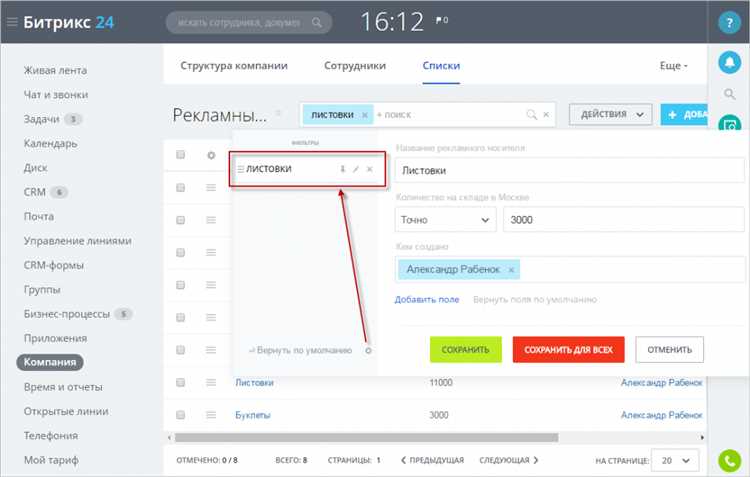
Task: Open Александр Рабенок link in Буклеты row
Action: [662, 415]
